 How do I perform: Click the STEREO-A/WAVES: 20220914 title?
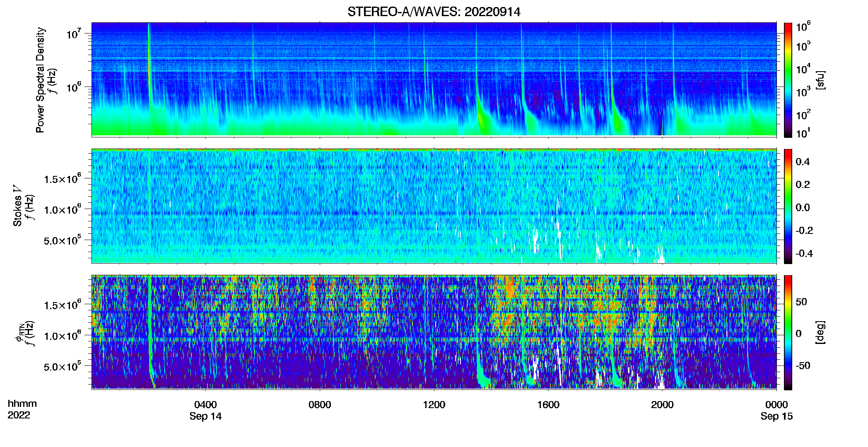434,12
